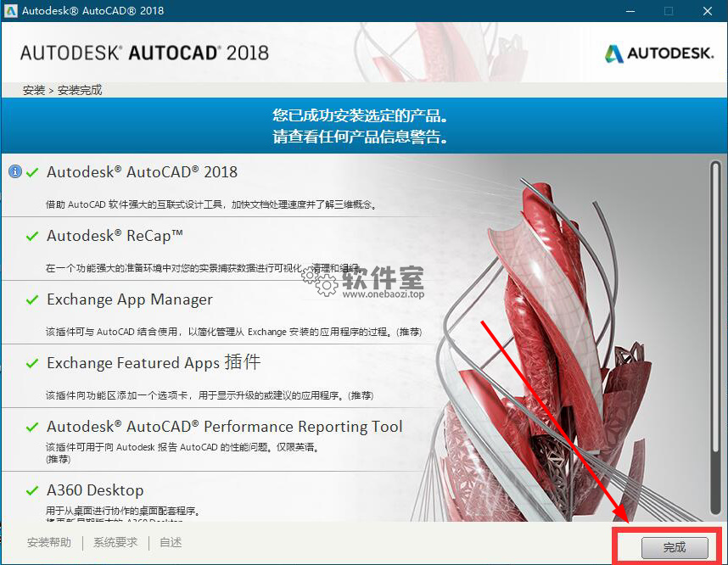The height and width of the screenshot is (565, 728).
Task: Minimize the AutoCAD 2018 installer window
Action: [x=630, y=11]
